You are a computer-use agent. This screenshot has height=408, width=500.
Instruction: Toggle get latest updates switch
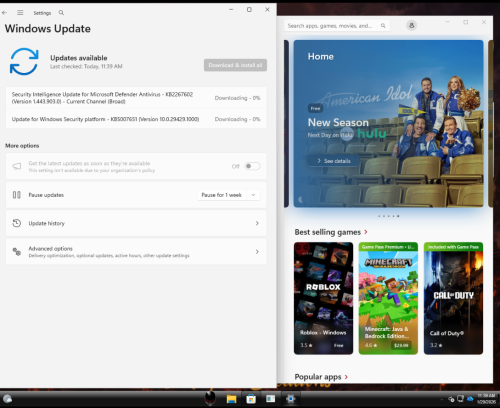(252, 166)
